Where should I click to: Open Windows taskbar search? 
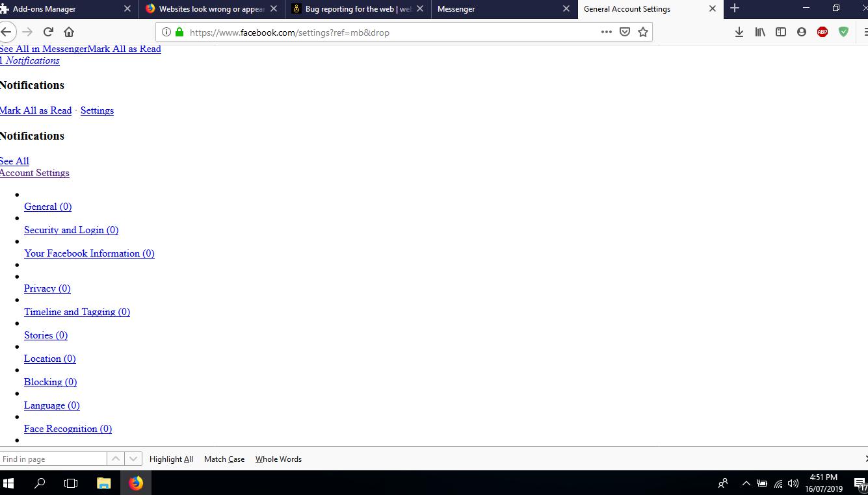(x=40, y=483)
